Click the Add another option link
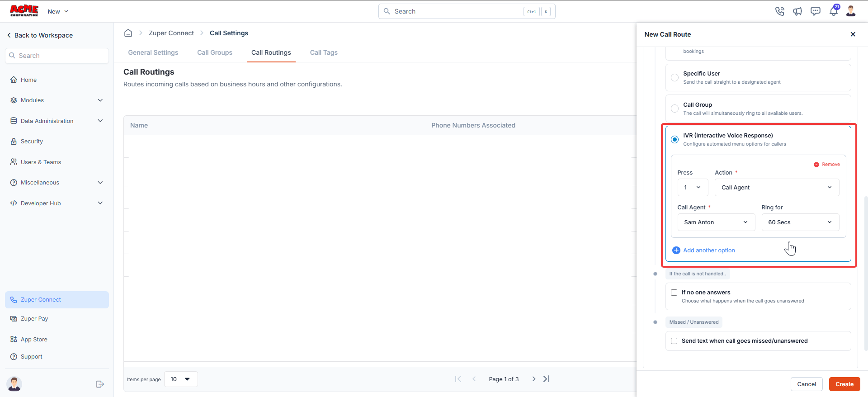Screen dimensions: 868x397 709,250
